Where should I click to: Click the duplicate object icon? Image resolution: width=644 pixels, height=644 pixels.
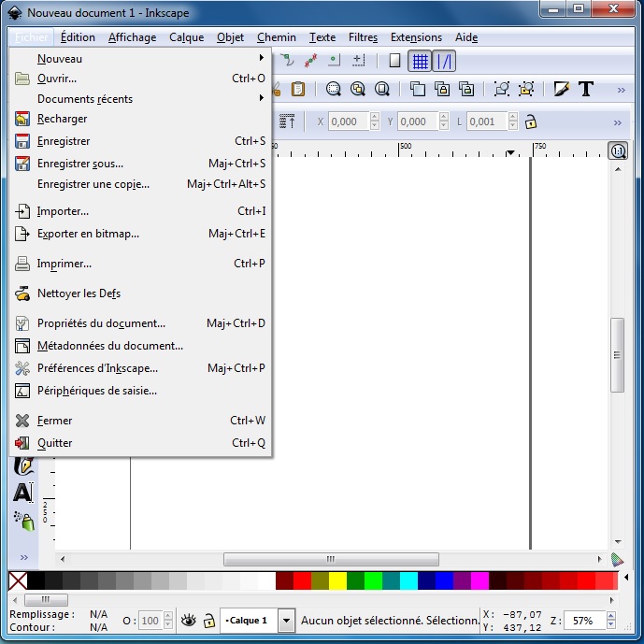point(418,89)
